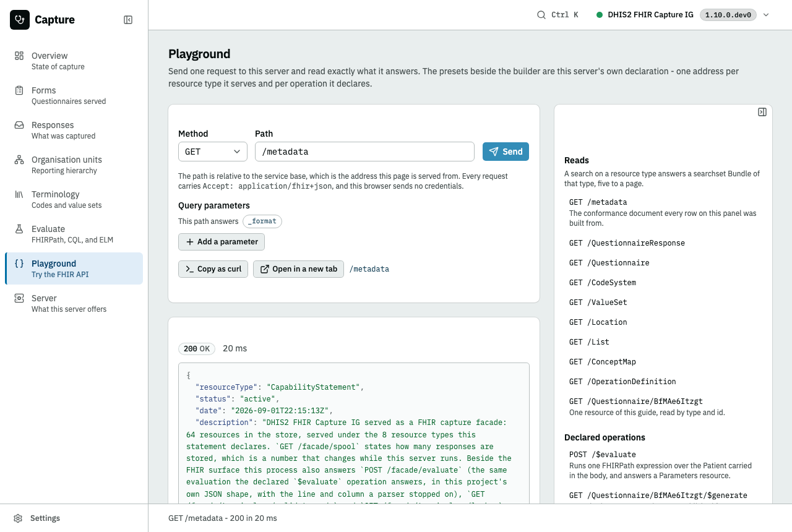Screen dimensions: 792x532
Task: Click the 20 ms response time
Action: point(235,349)
